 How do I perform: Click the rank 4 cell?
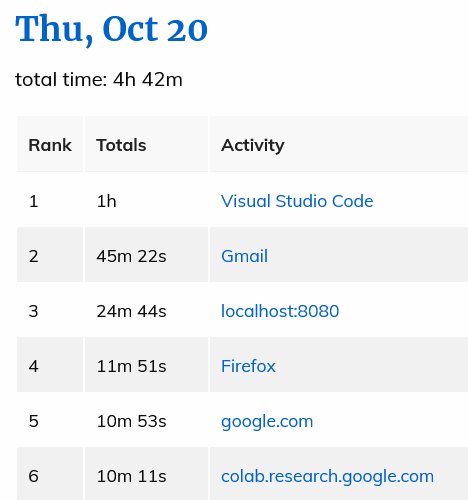[x=50, y=366]
